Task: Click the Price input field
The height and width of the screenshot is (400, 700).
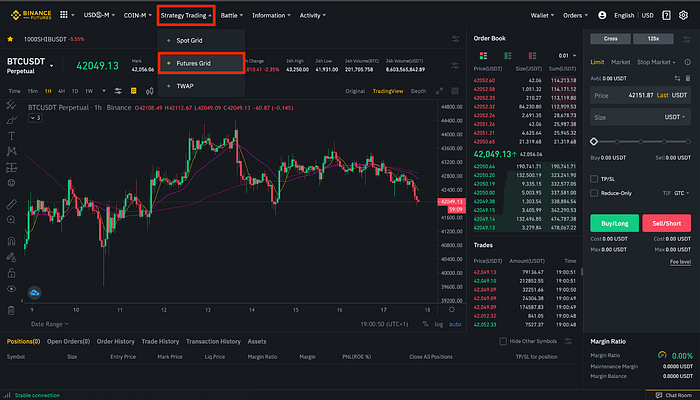Action: coord(641,95)
